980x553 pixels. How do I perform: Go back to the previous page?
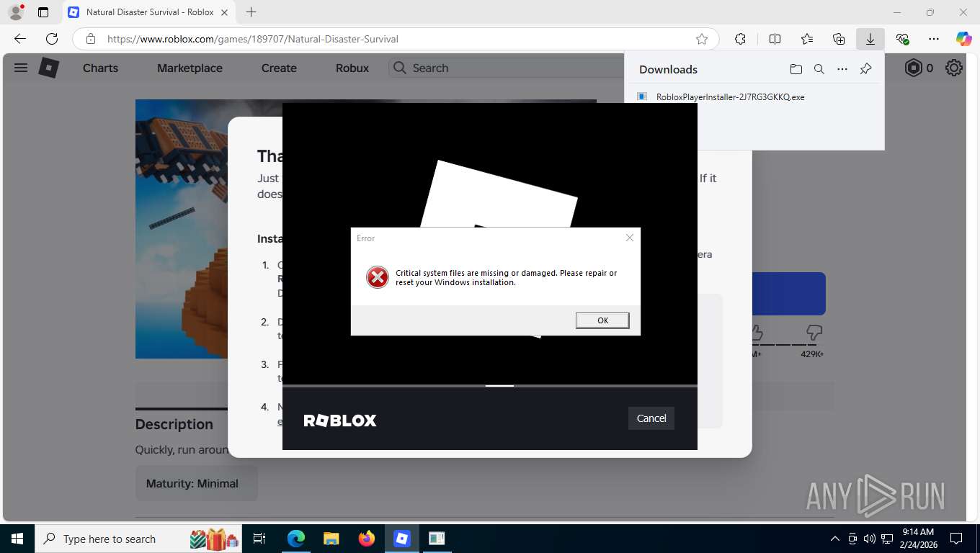pos(20,39)
